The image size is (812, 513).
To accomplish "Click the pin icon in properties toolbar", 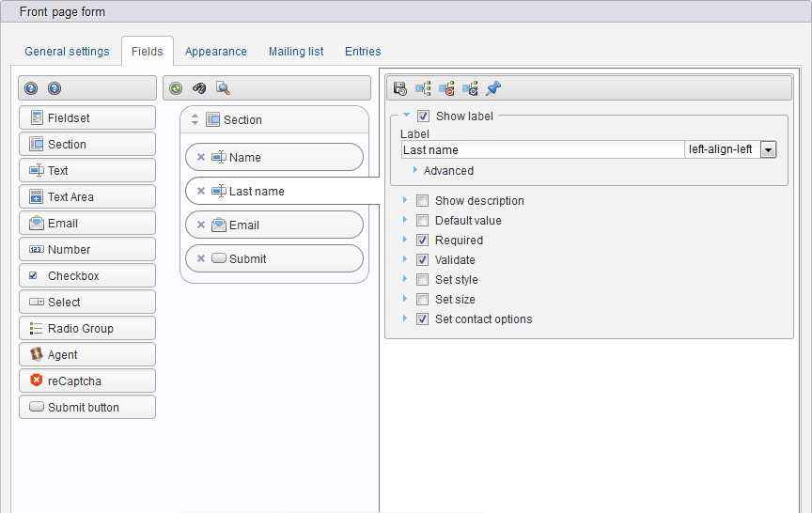I will tap(493, 88).
